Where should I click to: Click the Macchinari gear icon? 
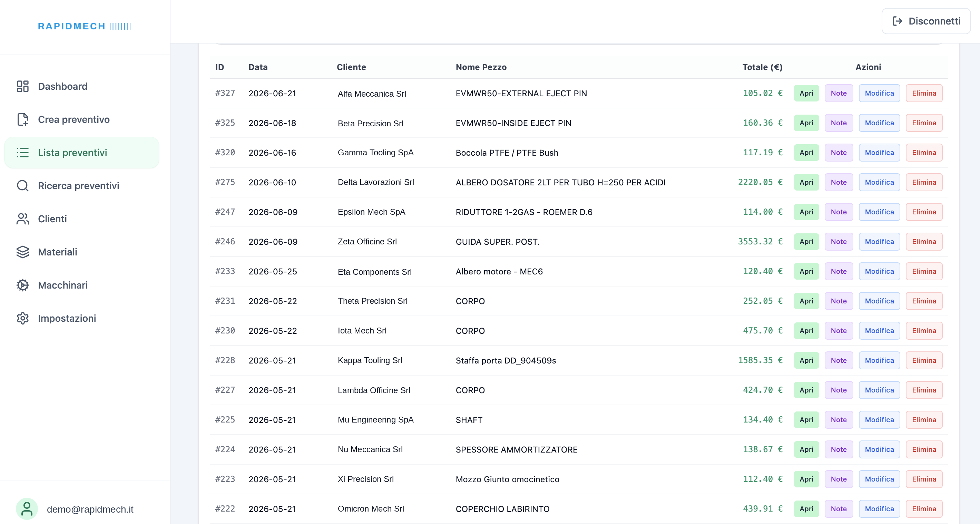coord(22,285)
